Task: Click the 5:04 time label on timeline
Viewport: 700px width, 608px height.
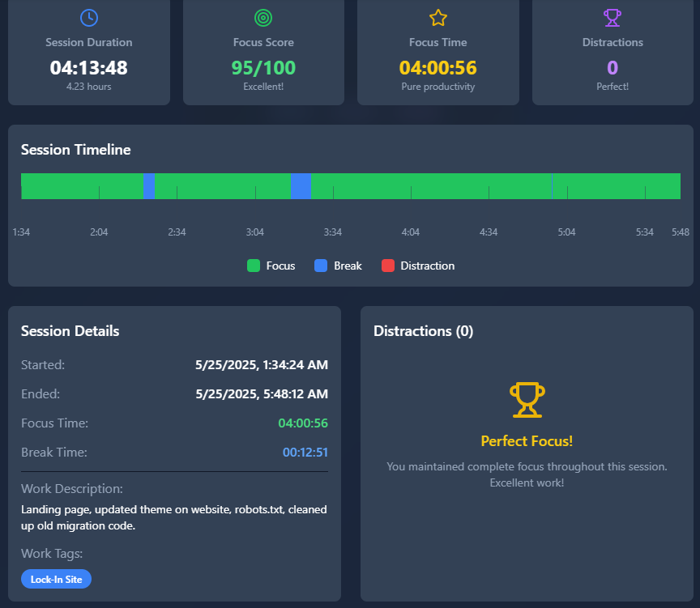Action: click(x=567, y=232)
